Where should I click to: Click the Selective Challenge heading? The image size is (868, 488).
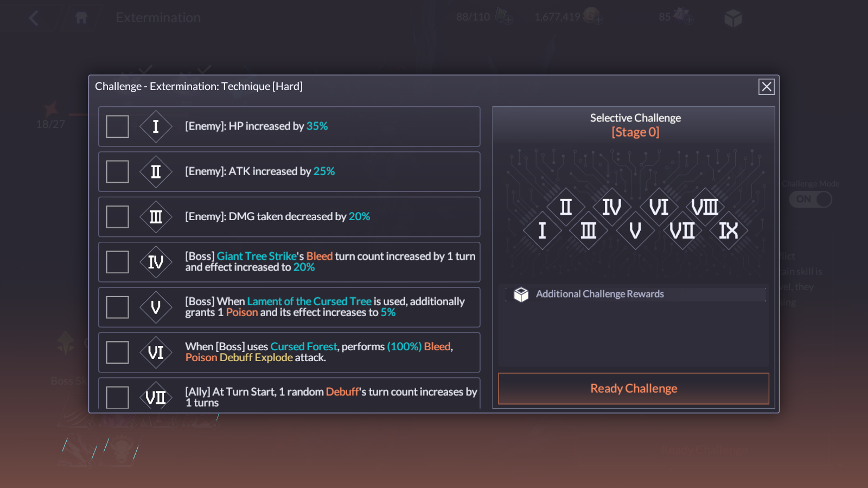coord(635,118)
